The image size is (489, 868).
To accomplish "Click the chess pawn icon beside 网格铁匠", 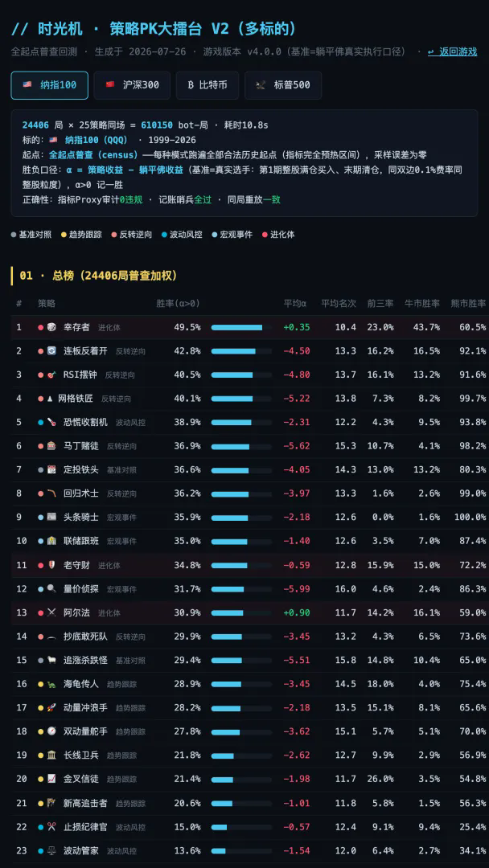I will [x=51, y=399].
